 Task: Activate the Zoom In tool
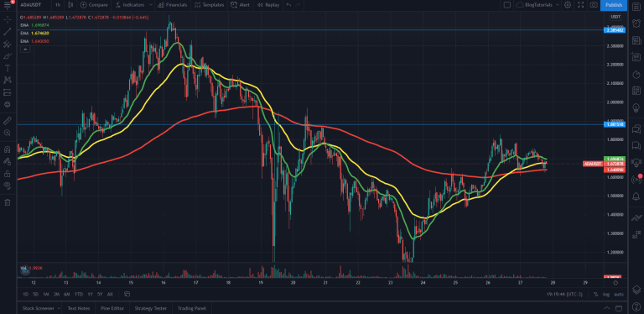7,133
